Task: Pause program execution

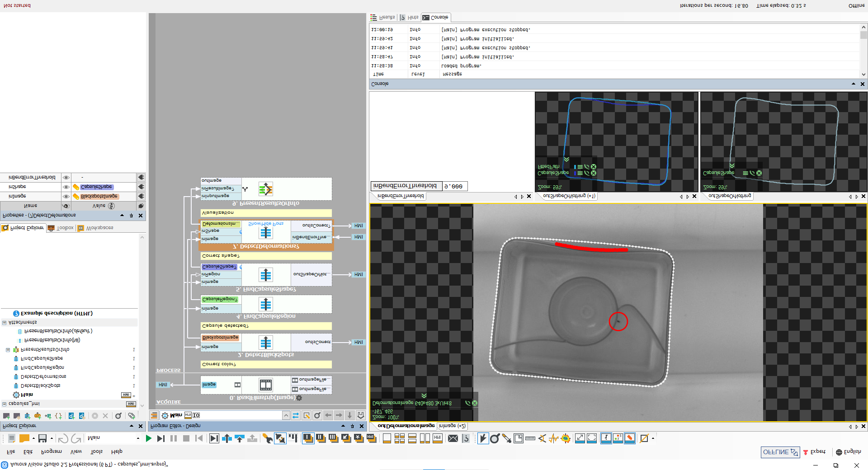Action: point(174,438)
